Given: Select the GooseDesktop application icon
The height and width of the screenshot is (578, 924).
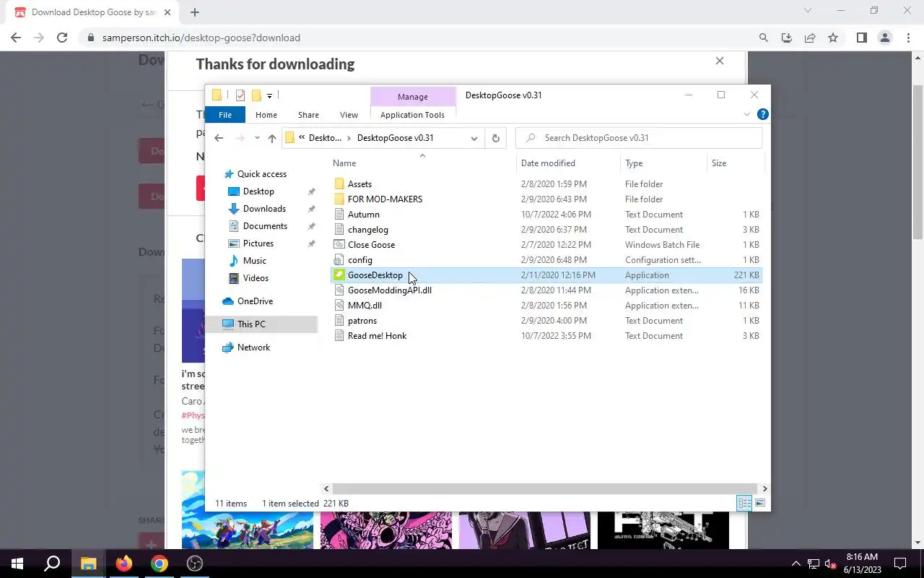Looking at the screenshot, I should (x=339, y=275).
